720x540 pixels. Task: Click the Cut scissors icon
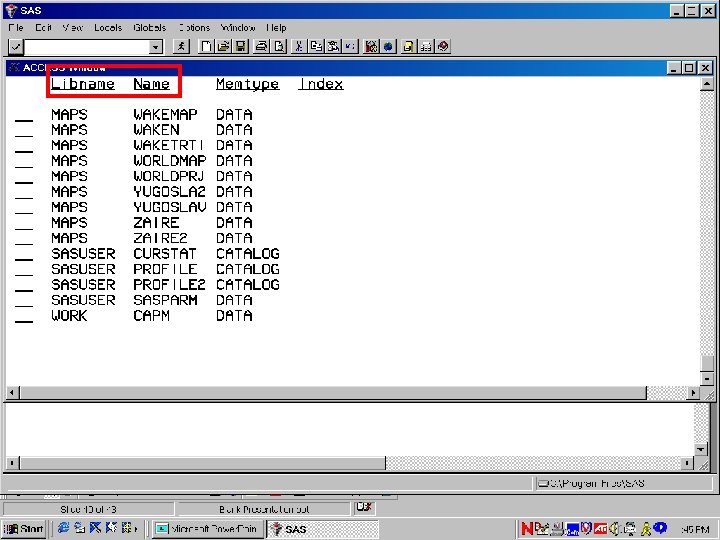299,46
